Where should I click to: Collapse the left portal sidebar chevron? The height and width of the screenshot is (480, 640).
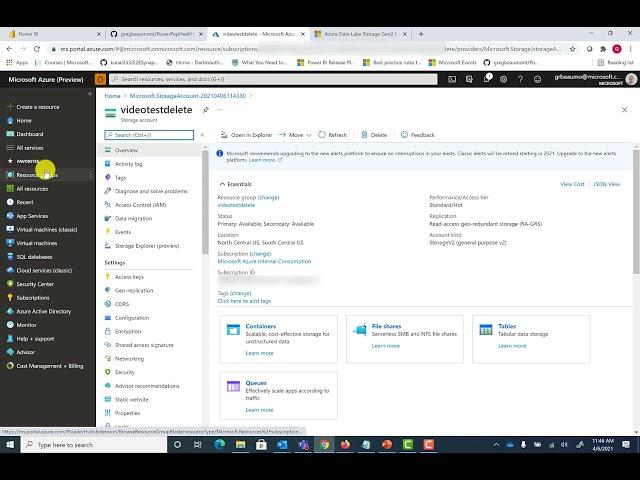click(x=90, y=93)
